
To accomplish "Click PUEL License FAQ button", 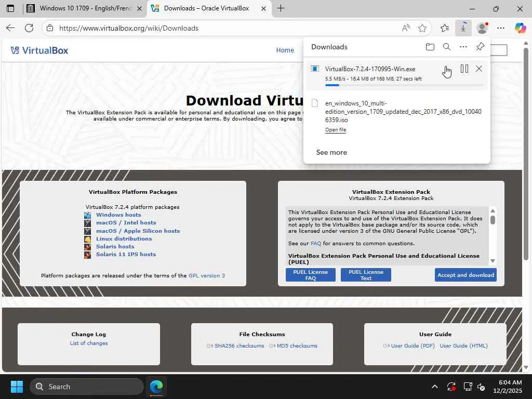I will (311, 275).
